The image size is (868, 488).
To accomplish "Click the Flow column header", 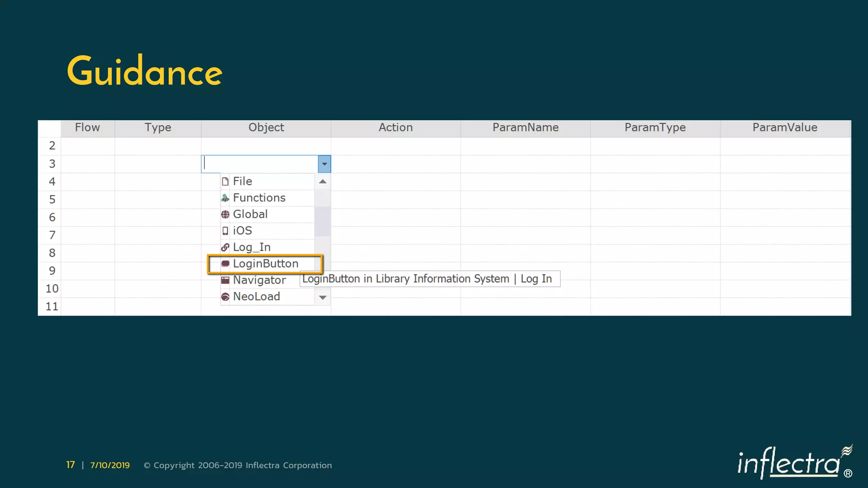I will coord(87,128).
